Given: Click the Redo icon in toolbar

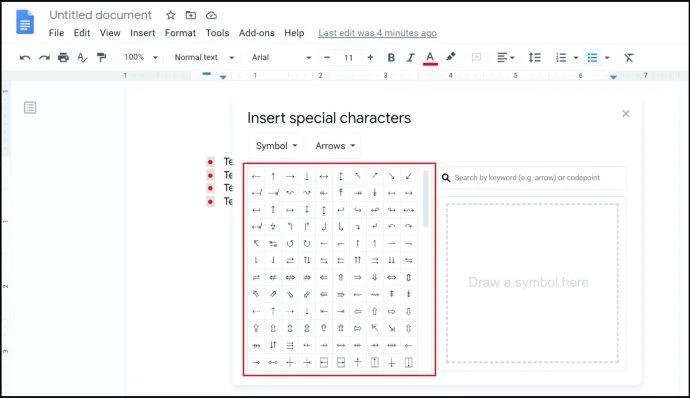Looking at the screenshot, I should pos(44,58).
